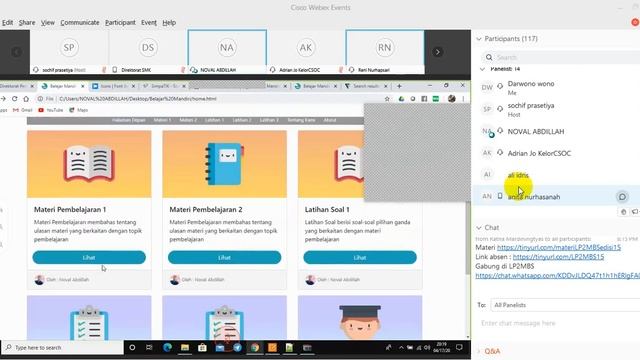The height and width of the screenshot is (360, 640).
Task: Click audio headset icon beside Darwono wono
Action: pyautogui.click(x=500, y=87)
